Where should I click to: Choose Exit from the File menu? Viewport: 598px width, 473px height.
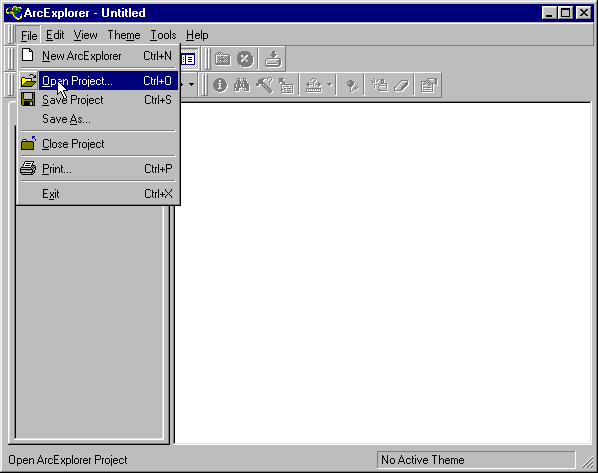coord(98,194)
